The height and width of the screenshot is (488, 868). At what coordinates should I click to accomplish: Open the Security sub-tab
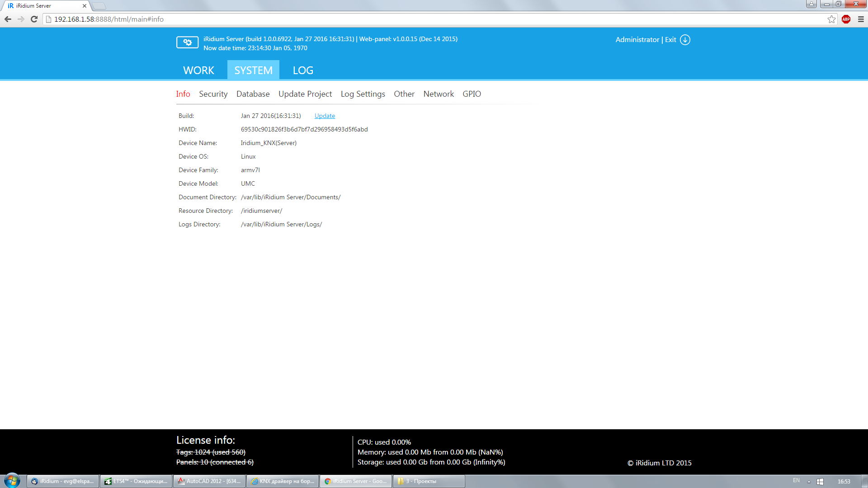coord(213,94)
